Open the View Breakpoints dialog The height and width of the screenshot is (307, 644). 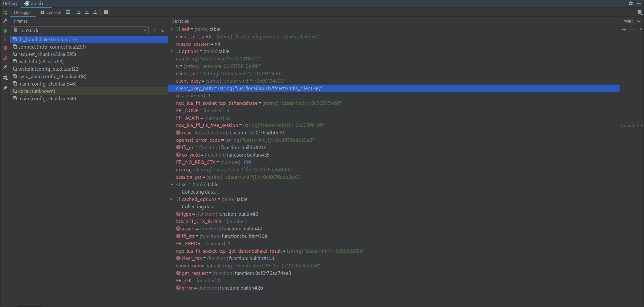coord(5,59)
